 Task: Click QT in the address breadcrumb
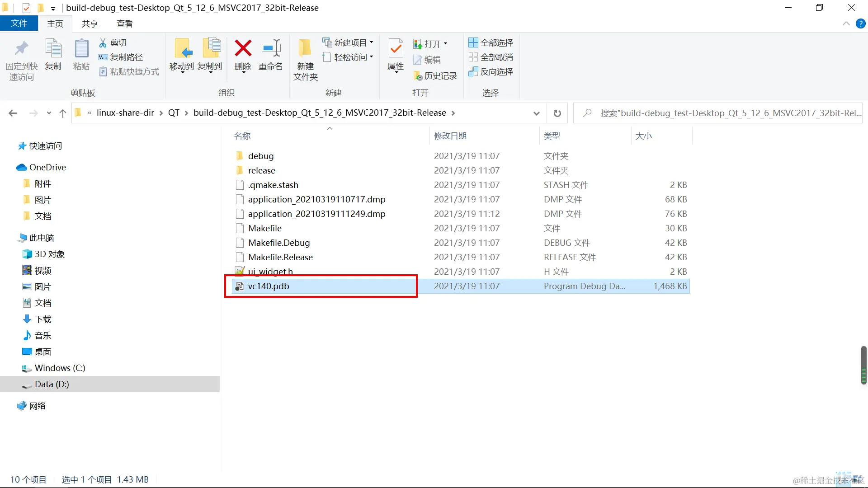(x=174, y=113)
